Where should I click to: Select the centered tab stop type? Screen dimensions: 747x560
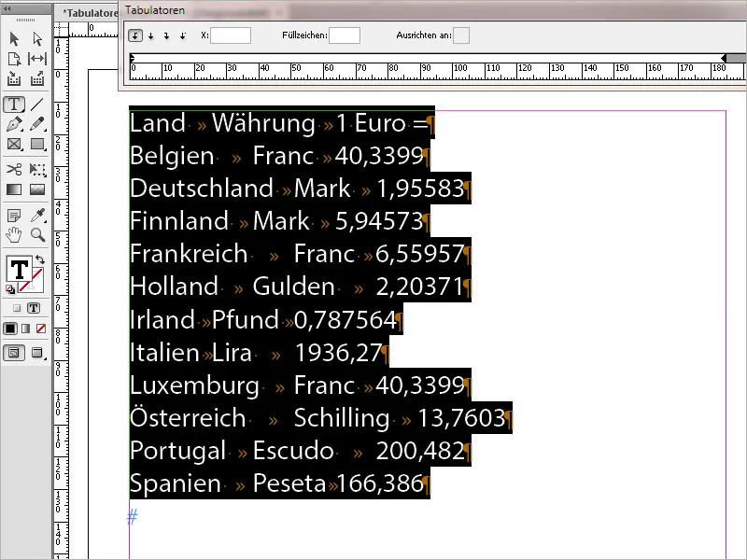click(150, 35)
